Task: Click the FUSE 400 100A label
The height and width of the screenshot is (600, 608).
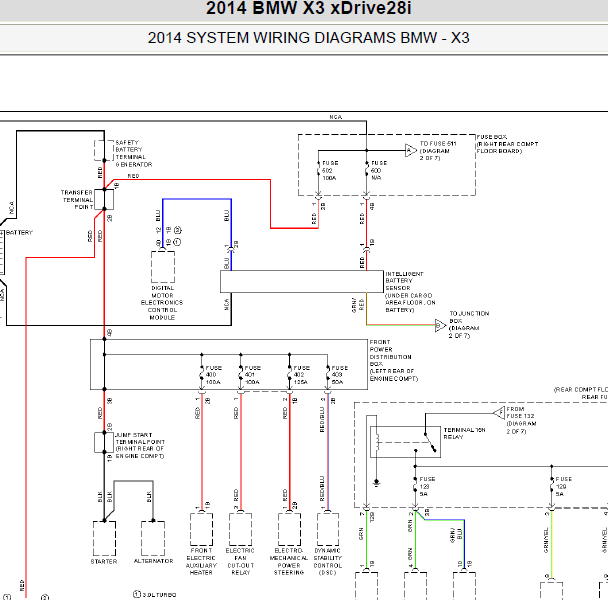Action: pos(213,375)
